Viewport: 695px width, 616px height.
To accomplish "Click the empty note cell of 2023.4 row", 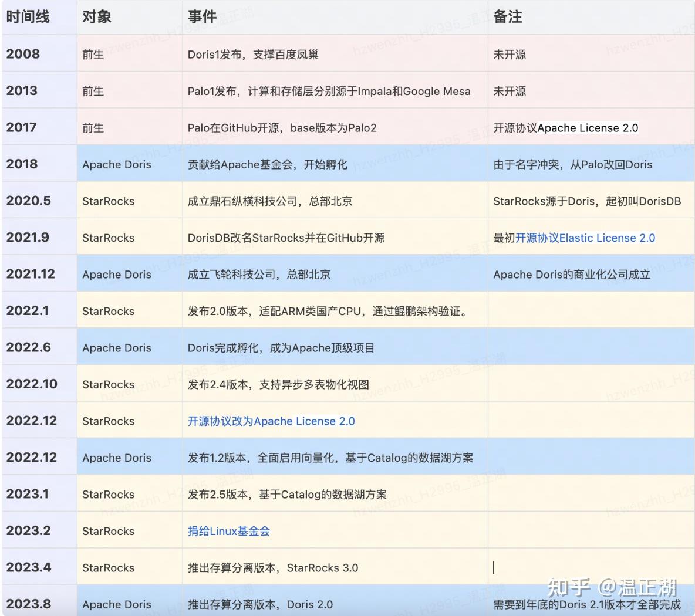I will coord(591,567).
